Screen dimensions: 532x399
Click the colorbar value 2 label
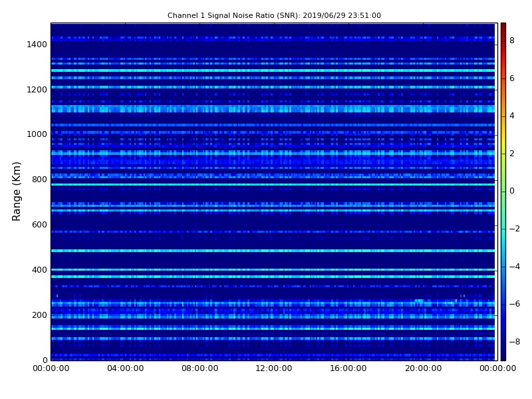(x=512, y=154)
